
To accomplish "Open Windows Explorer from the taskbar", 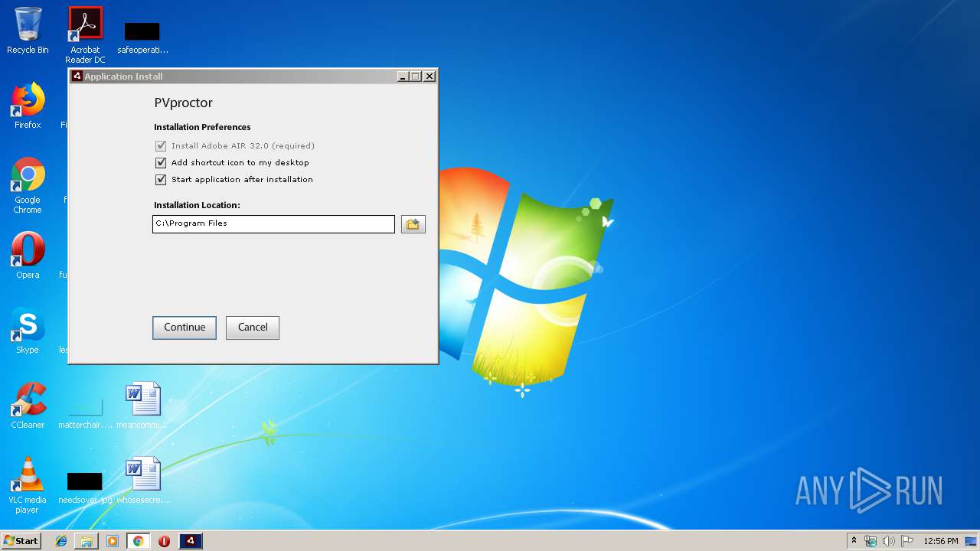I will click(x=87, y=541).
